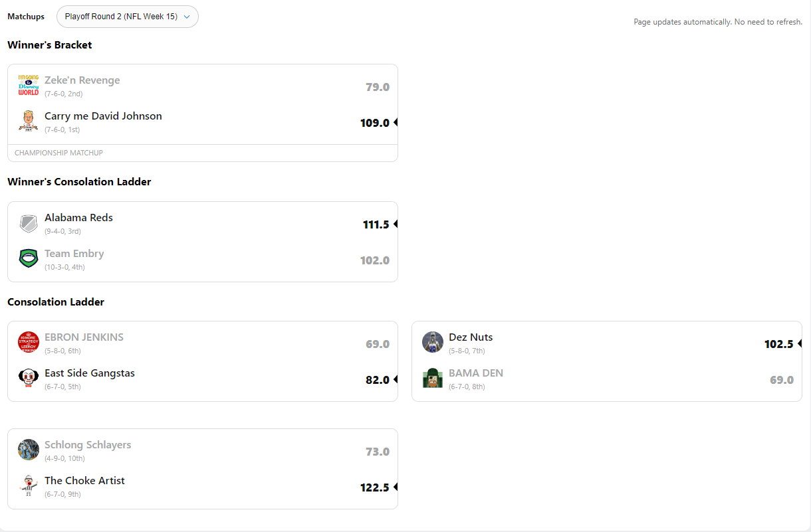811x532 pixels.
Task: Open The Choke Artist team page
Action: pyautogui.click(x=84, y=481)
